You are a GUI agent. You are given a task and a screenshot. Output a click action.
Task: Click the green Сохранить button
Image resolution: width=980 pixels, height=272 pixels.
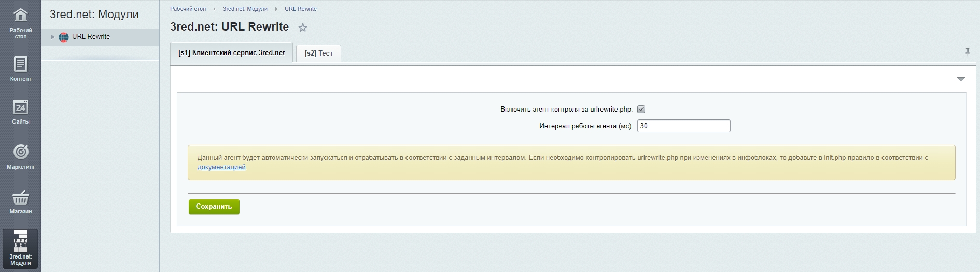[x=214, y=207]
